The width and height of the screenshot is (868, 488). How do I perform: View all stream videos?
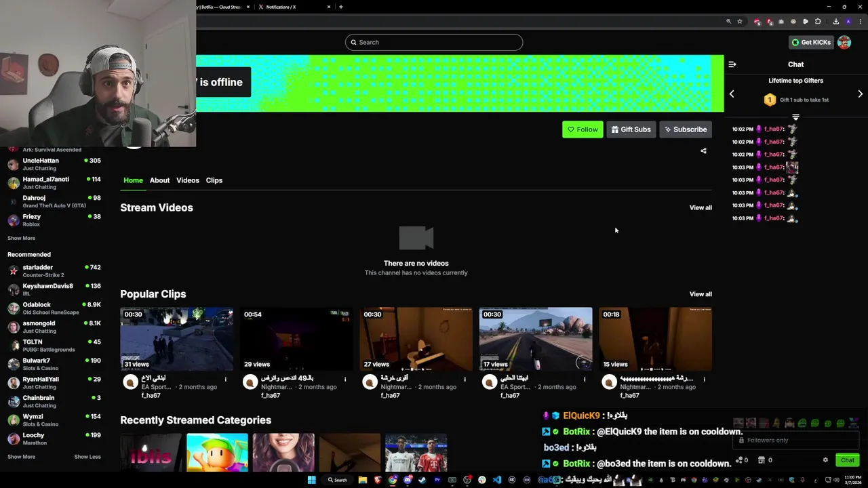tap(701, 208)
